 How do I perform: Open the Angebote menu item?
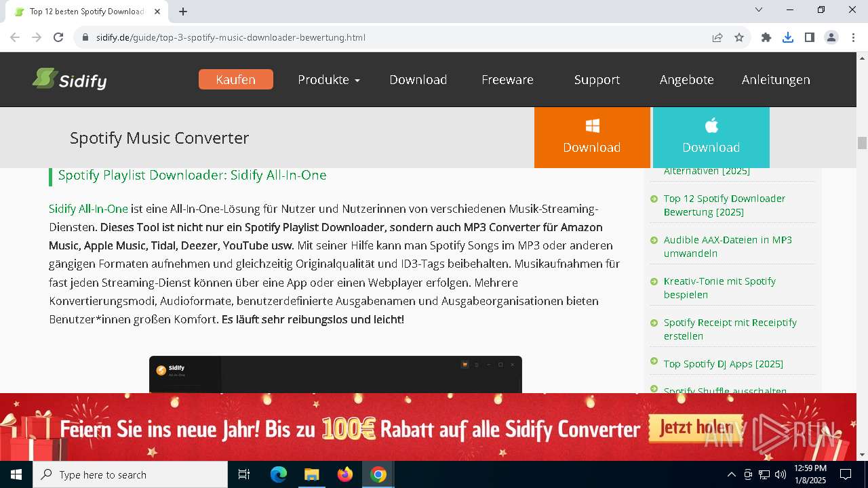coord(686,79)
